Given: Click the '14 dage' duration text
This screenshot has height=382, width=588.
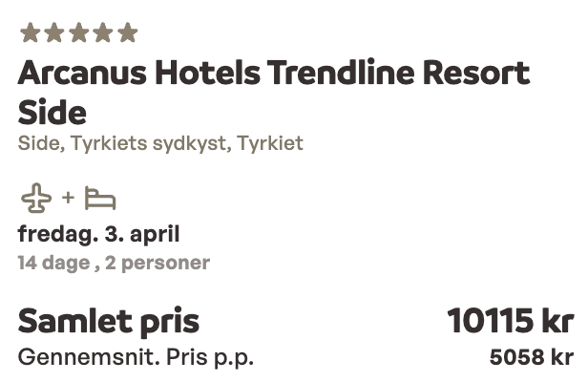Looking at the screenshot, I should pyautogui.click(x=52, y=262).
